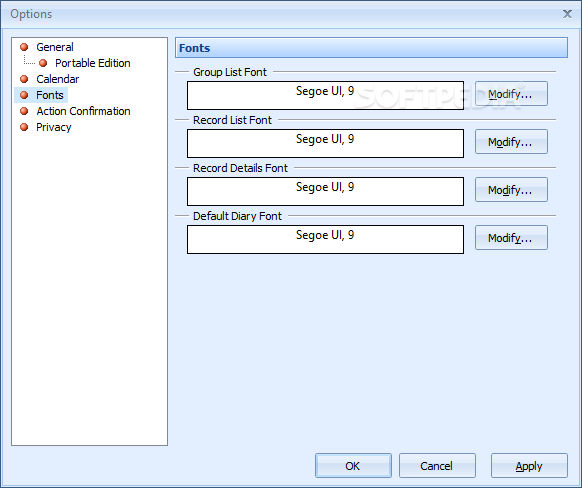Select the Fonts category in the tree

coord(50,95)
